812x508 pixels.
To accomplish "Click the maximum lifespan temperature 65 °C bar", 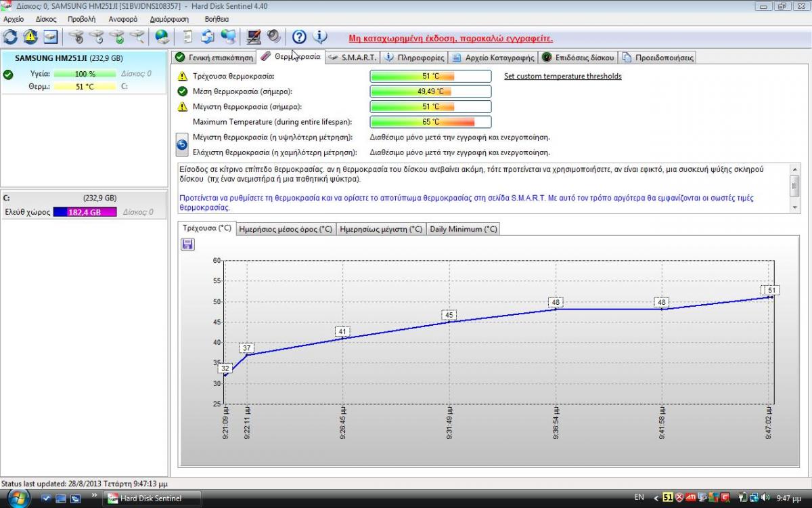I will 430,122.
